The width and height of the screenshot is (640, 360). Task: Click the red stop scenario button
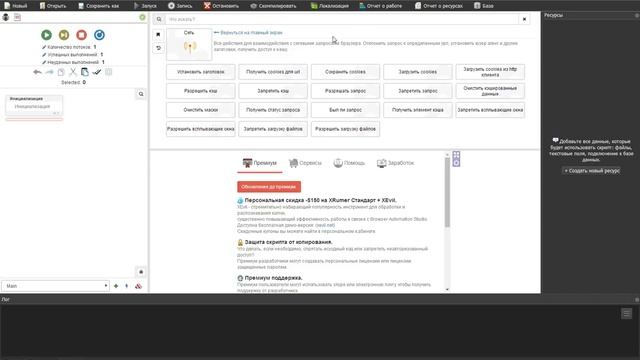82,35
